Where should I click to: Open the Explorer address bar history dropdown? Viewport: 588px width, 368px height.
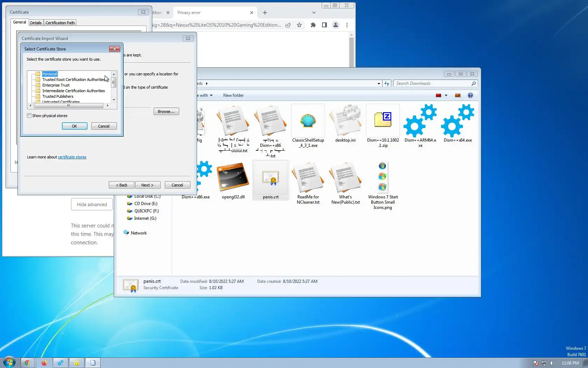379,83
